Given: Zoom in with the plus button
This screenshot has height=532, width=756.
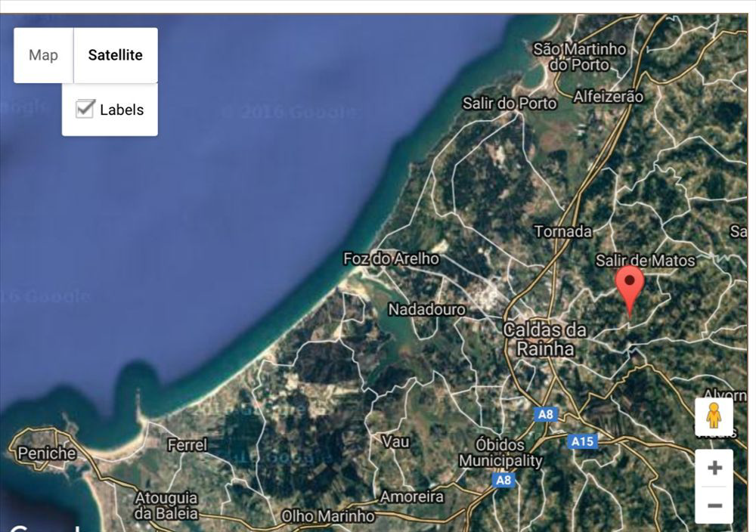Looking at the screenshot, I should point(714,468).
